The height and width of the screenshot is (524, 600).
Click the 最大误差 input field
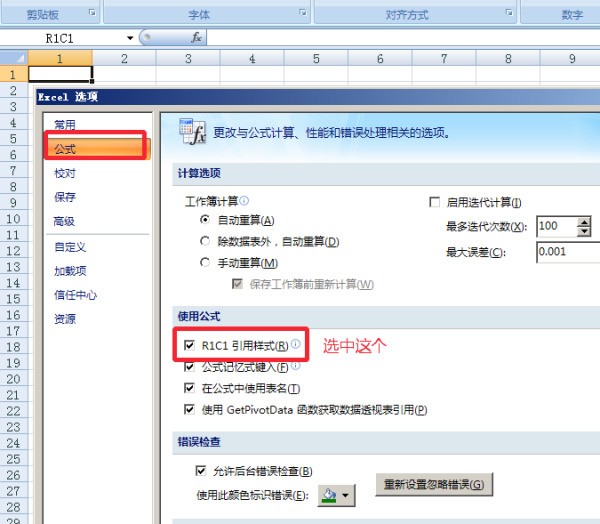[x=568, y=252]
